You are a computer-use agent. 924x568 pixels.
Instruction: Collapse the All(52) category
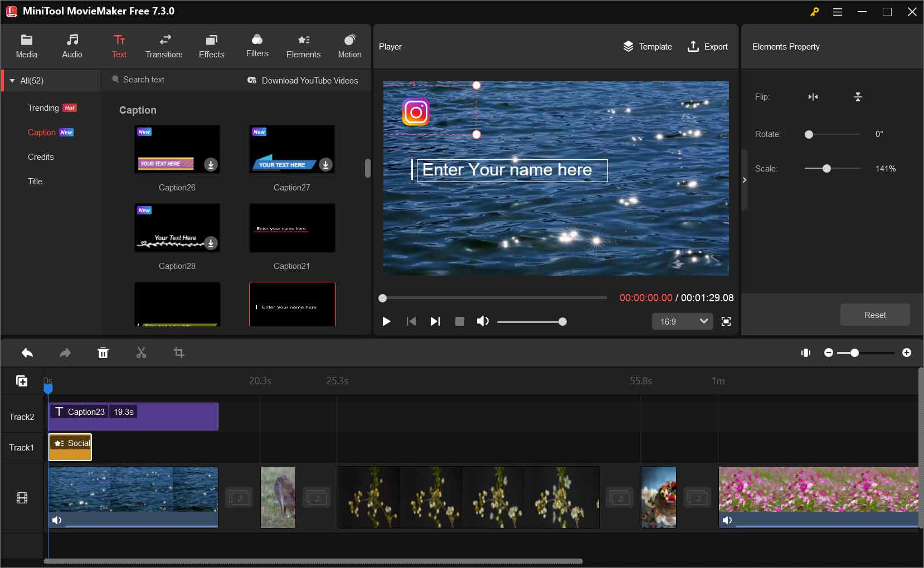tap(12, 81)
